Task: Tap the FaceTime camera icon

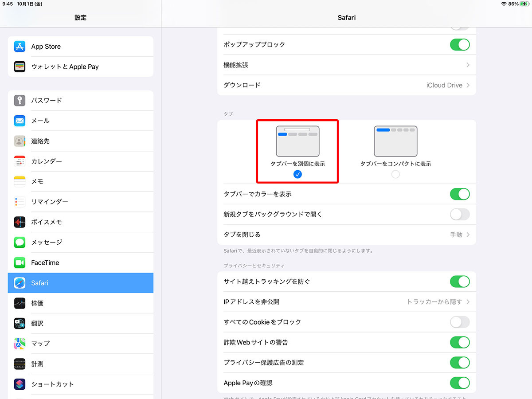Action: pos(20,262)
